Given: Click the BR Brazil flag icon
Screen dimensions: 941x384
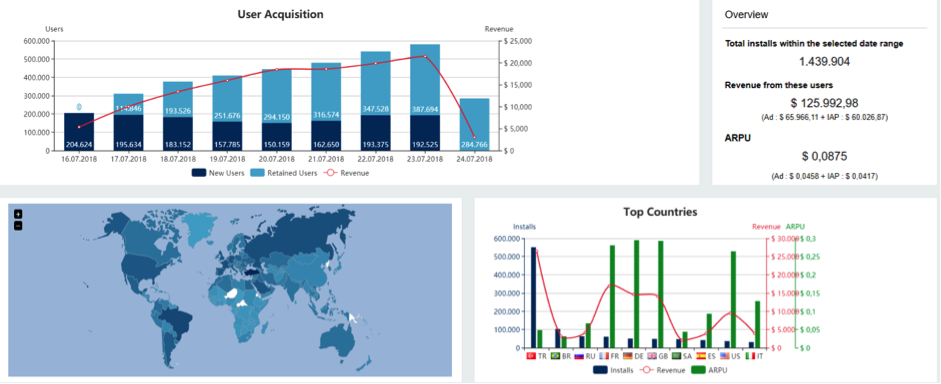Looking at the screenshot, I should tap(556, 356).
